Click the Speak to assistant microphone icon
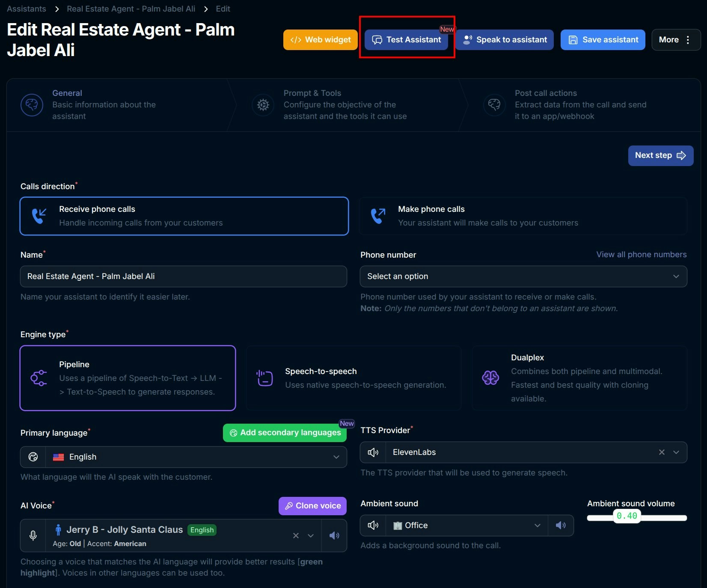This screenshot has width=707, height=588. (x=468, y=40)
